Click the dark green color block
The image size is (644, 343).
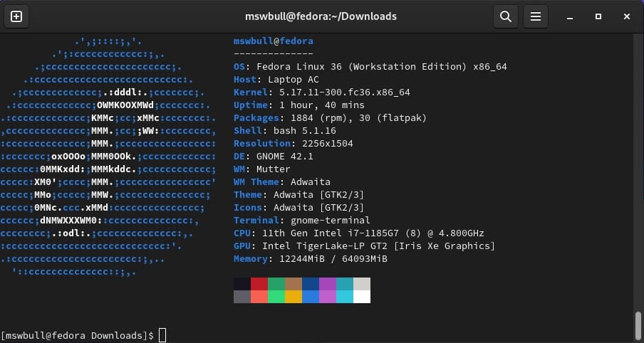point(276,284)
